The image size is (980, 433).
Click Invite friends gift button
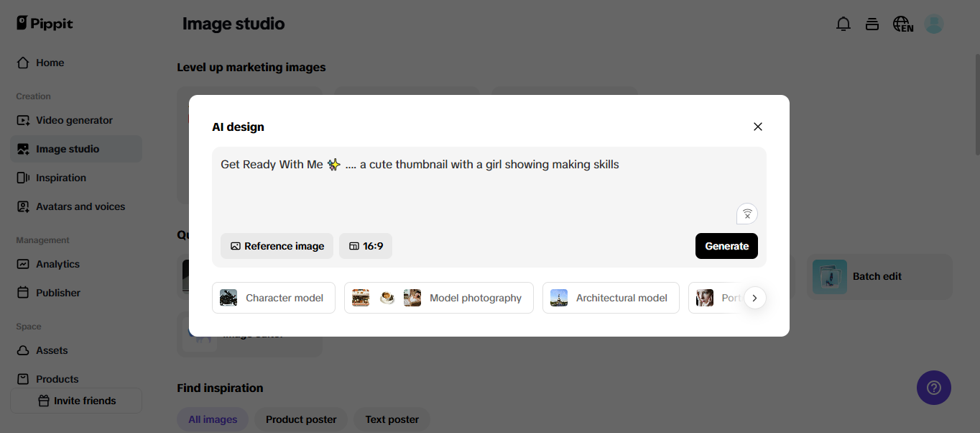pos(76,401)
